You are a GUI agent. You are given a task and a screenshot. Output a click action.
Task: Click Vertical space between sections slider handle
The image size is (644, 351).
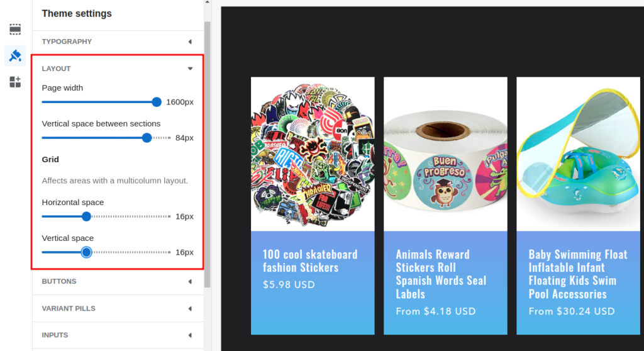(x=147, y=138)
